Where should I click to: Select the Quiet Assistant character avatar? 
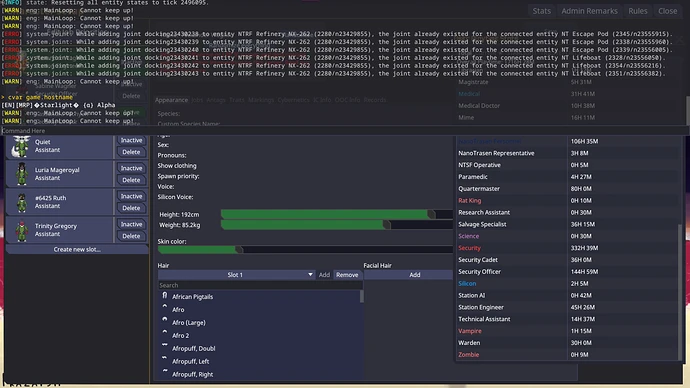click(x=21, y=146)
